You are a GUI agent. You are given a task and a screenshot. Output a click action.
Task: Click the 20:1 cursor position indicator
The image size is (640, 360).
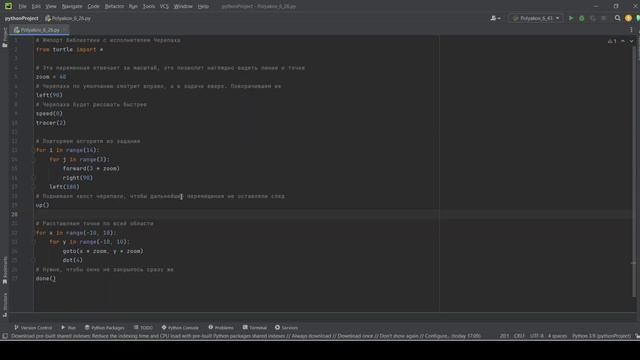coord(504,336)
